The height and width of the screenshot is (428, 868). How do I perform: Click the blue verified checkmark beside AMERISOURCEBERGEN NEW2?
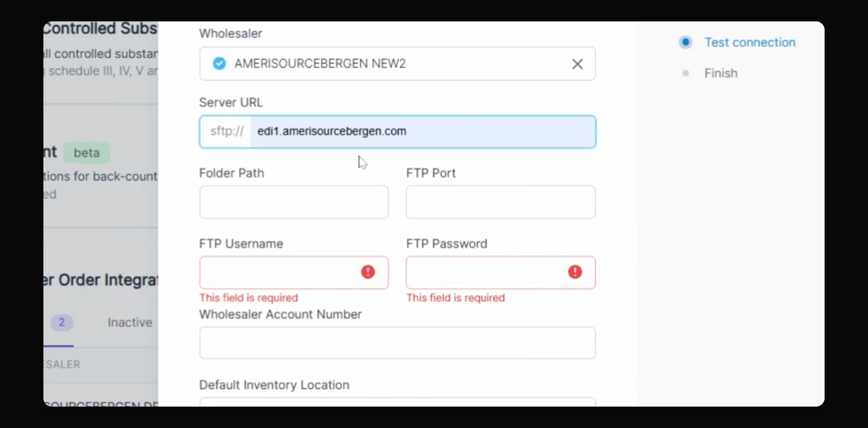tap(219, 64)
